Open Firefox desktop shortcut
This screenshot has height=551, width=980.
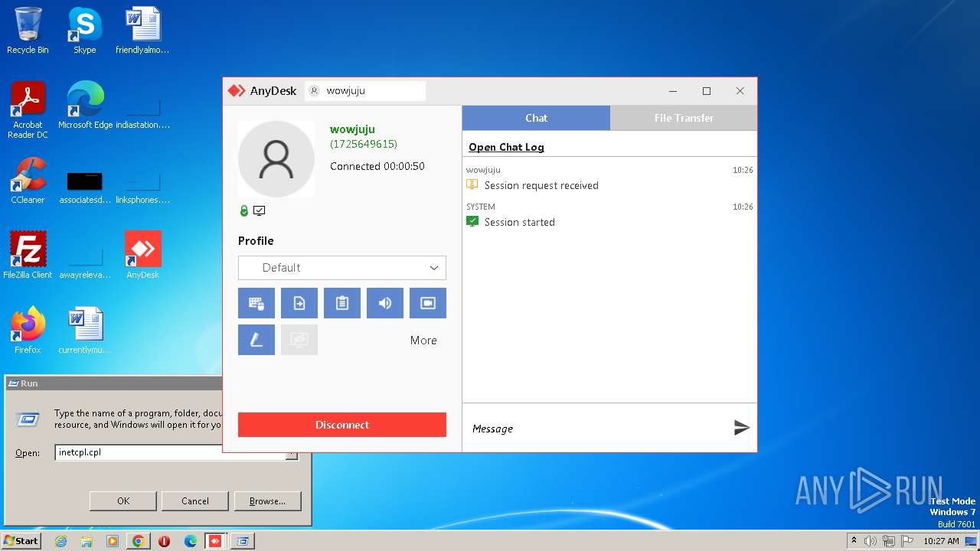coord(28,331)
